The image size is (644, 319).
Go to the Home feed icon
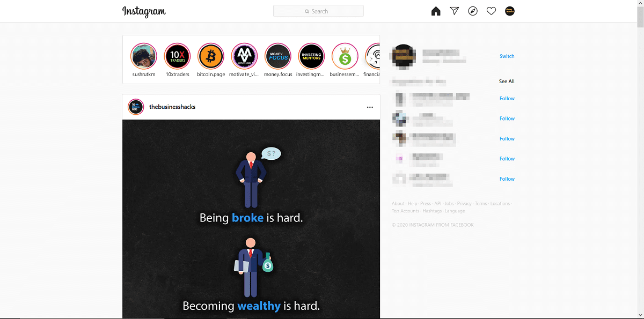pos(436,11)
